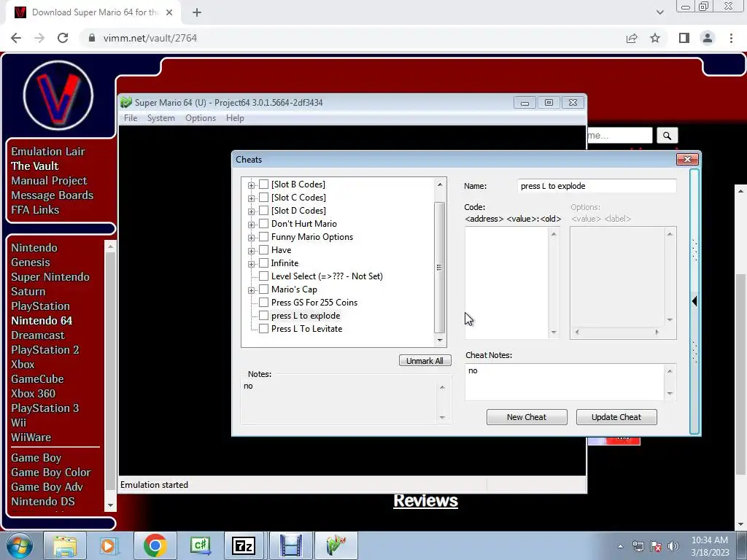Check the [Slot C Codes] checkbox
This screenshot has width=747, height=560.
click(x=263, y=197)
